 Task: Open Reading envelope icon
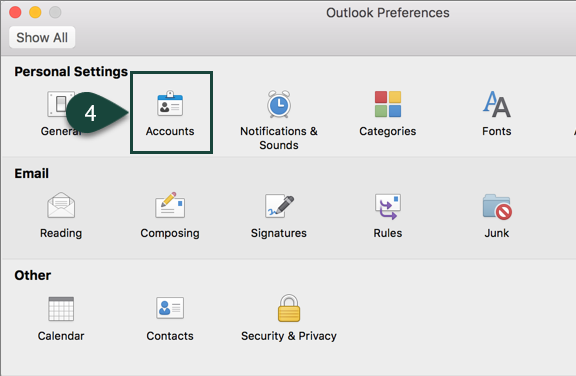coord(61,205)
